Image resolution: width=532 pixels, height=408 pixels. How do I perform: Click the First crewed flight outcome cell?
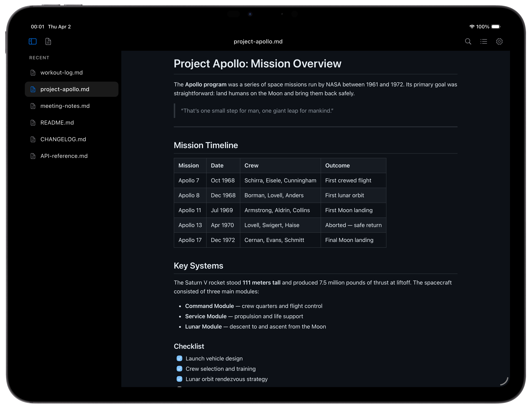[x=353, y=180]
